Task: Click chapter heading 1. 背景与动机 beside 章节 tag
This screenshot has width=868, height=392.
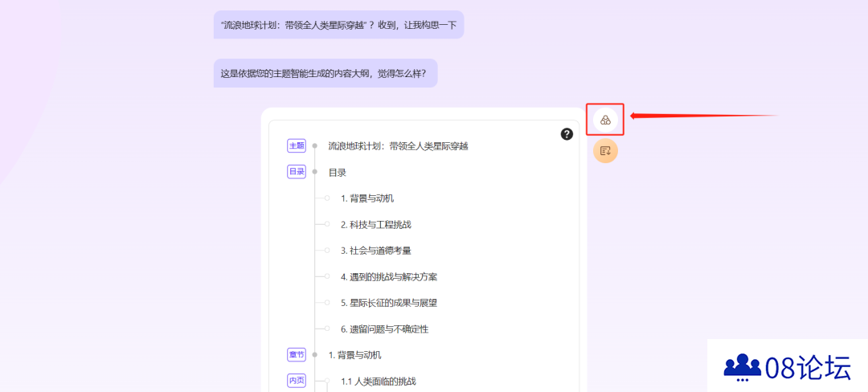Action: pyautogui.click(x=355, y=355)
